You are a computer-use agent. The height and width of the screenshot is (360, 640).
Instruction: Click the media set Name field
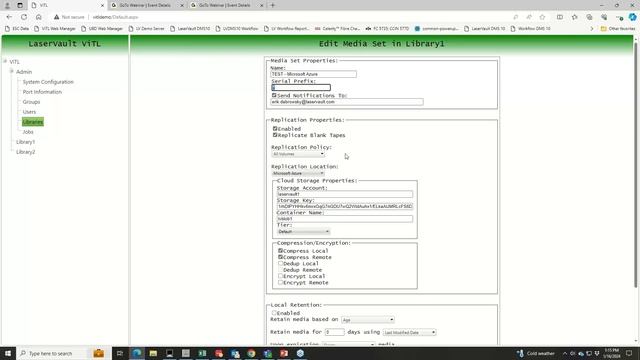[313, 74]
